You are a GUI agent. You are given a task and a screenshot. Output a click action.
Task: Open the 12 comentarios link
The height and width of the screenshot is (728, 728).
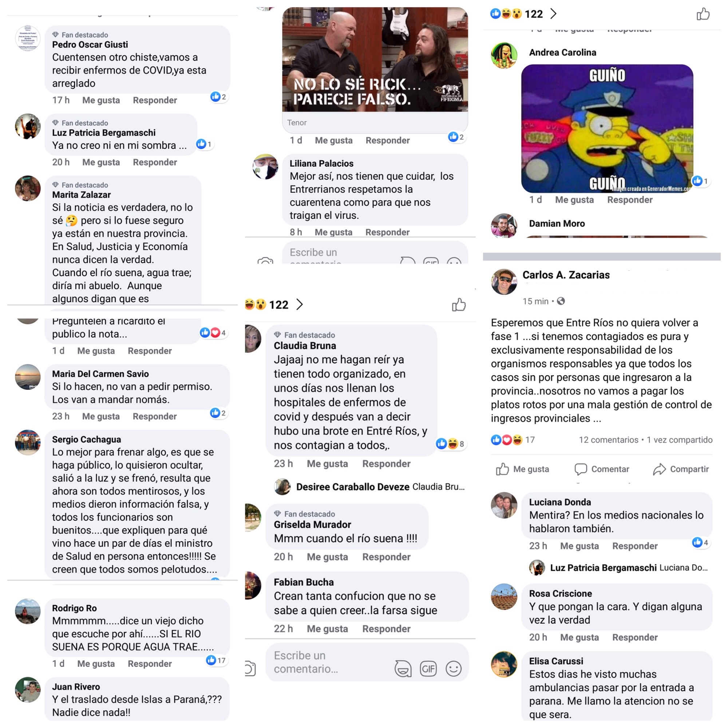click(609, 440)
